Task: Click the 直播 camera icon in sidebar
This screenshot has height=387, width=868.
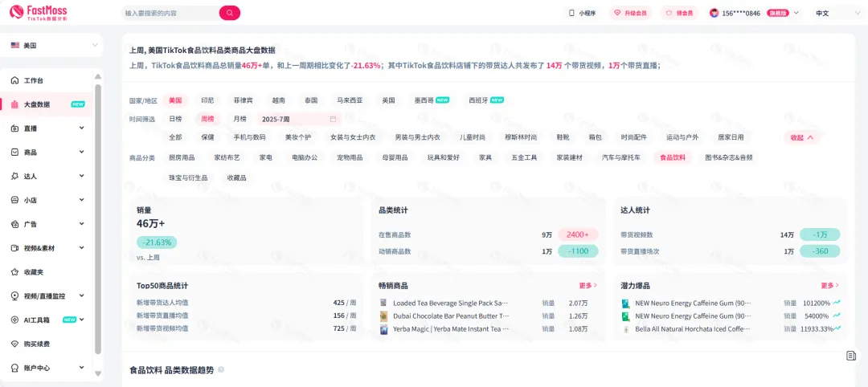Action: (15, 128)
